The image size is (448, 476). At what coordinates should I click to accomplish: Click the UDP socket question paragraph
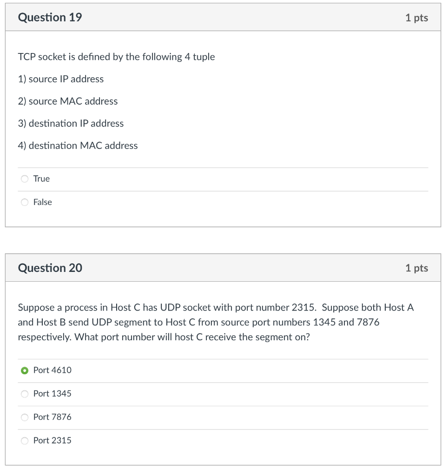click(216, 323)
